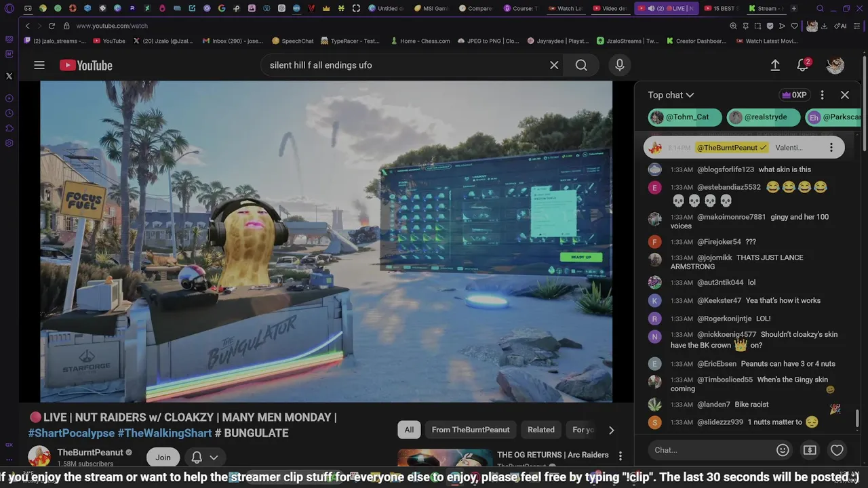Open the TheBurntPeanut channel name link
Screen dimensions: 868x488
pos(90,452)
